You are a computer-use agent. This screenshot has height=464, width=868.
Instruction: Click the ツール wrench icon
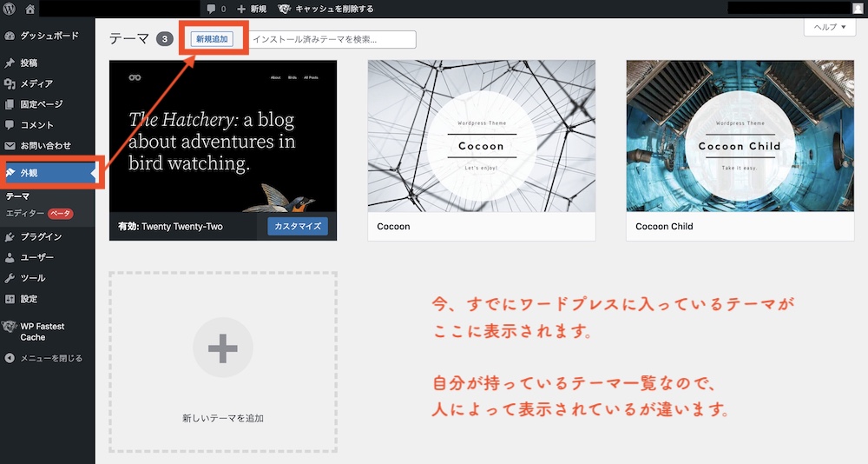[10, 278]
